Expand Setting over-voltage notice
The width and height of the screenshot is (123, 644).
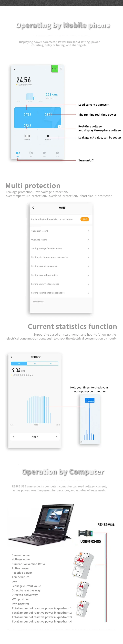pos(88,275)
